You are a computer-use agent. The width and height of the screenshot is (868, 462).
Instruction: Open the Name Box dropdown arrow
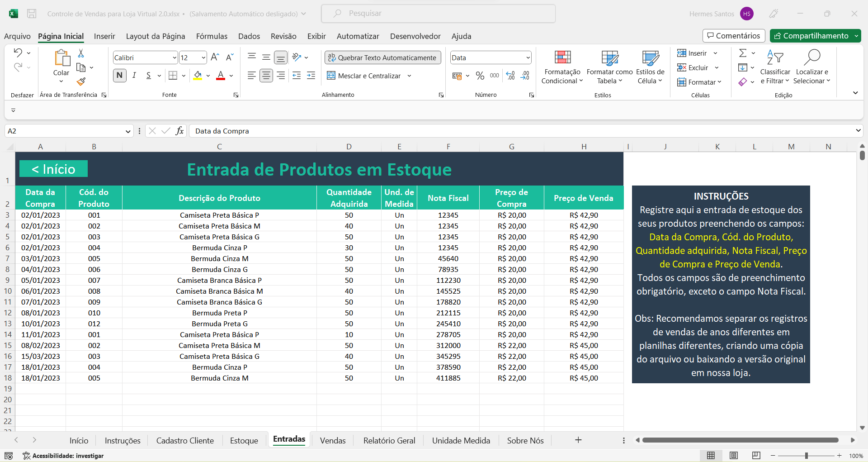[128, 131]
